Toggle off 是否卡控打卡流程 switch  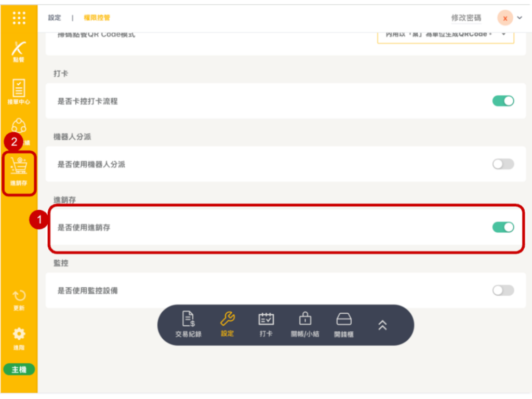click(x=503, y=101)
